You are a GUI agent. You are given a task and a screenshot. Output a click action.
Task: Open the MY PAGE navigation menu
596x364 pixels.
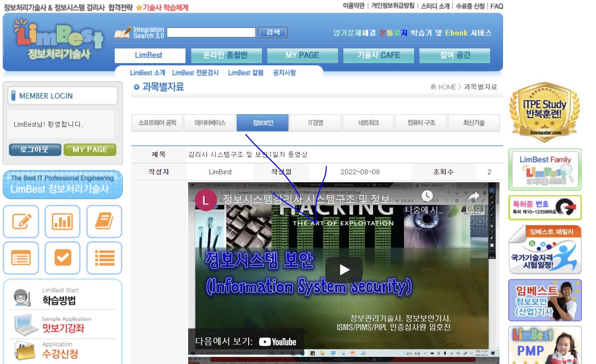[x=302, y=56]
